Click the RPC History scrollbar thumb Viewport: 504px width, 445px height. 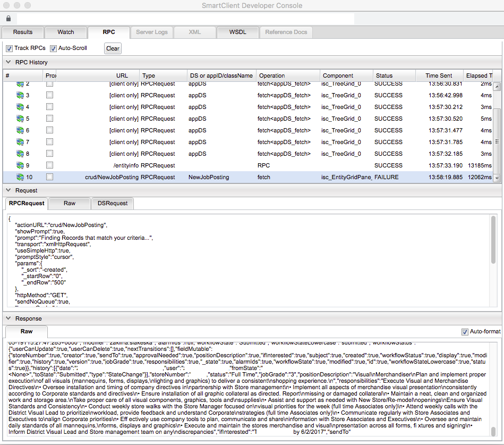(497, 141)
